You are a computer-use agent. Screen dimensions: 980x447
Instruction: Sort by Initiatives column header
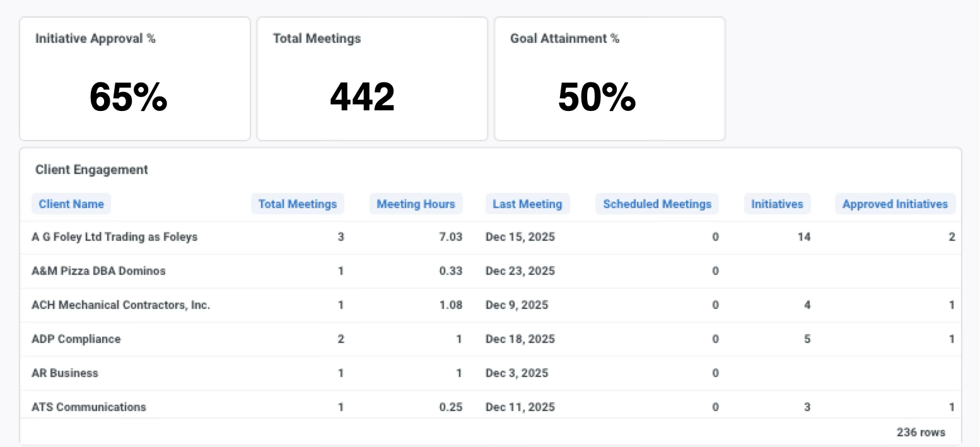point(777,204)
